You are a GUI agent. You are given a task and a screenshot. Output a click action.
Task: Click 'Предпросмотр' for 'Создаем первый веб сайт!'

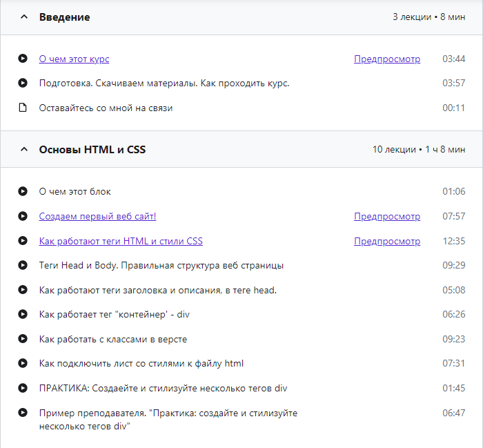point(386,217)
